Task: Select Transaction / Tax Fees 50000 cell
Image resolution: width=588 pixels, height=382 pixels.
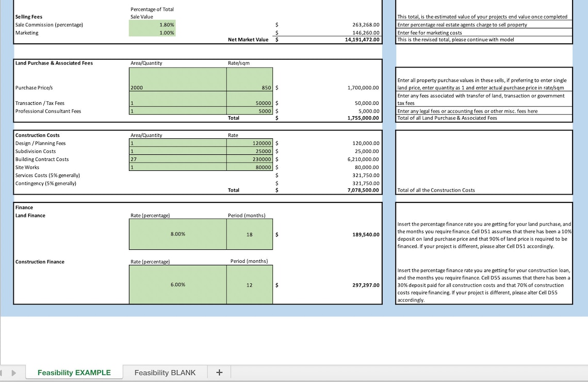Action: (x=250, y=99)
